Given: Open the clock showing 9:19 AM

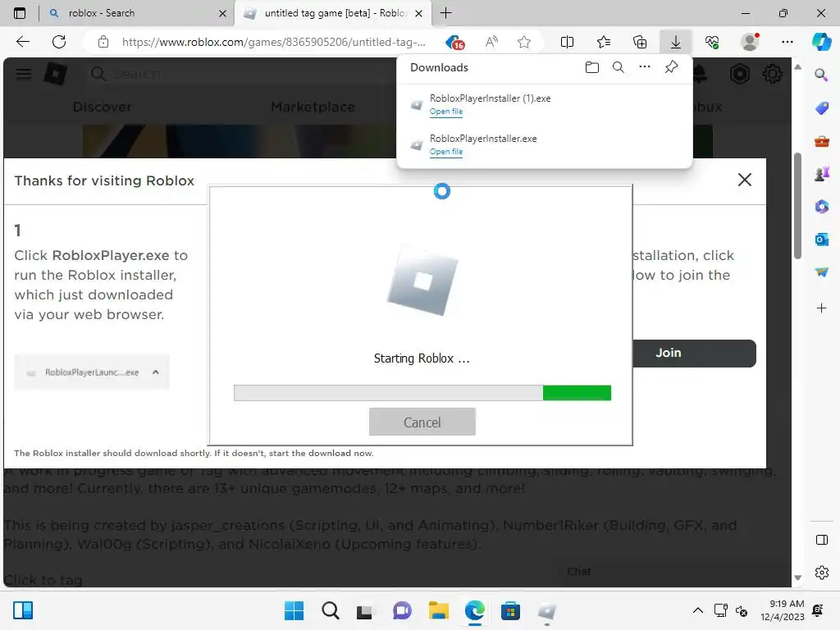Looking at the screenshot, I should coord(782,610).
